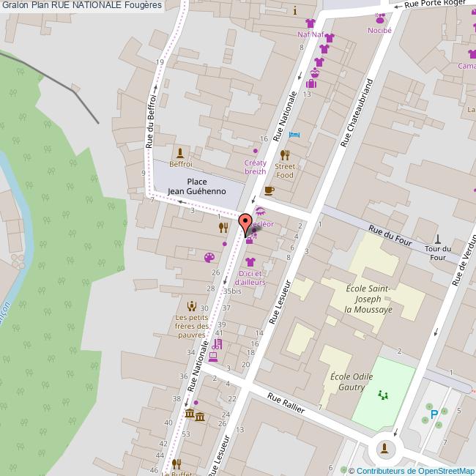The height and width of the screenshot is (476, 476).
Task: Click the restaurant icon beside Place Jean Guéhenno
Action: pos(223,227)
